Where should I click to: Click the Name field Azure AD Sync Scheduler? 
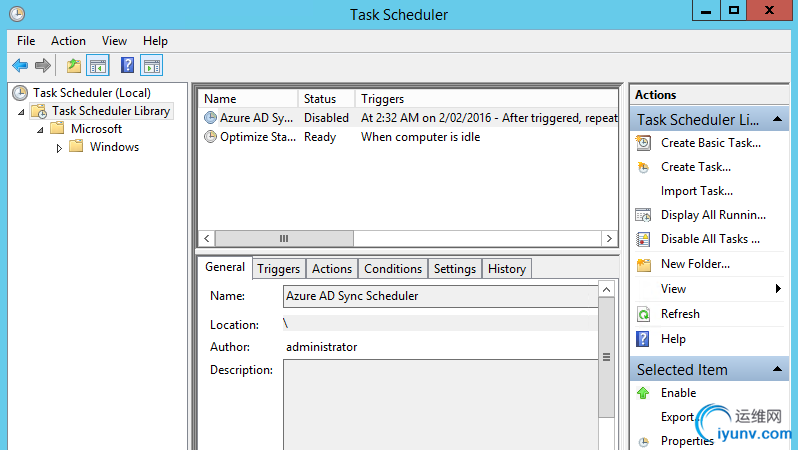point(440,296)
